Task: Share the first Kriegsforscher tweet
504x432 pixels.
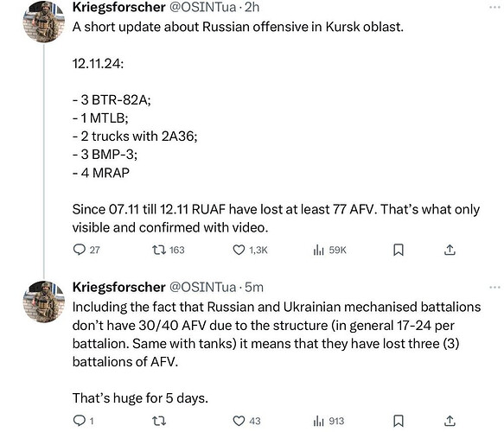Action: click(450, 250)
